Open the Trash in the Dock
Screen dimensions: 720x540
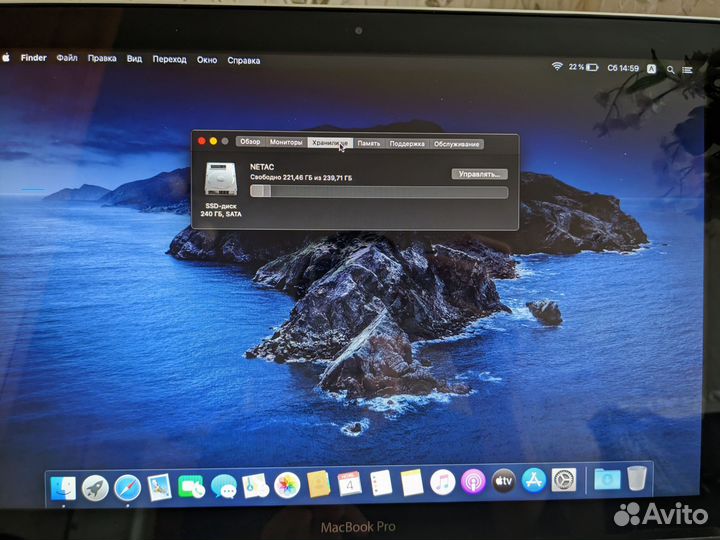pos(637,478)
